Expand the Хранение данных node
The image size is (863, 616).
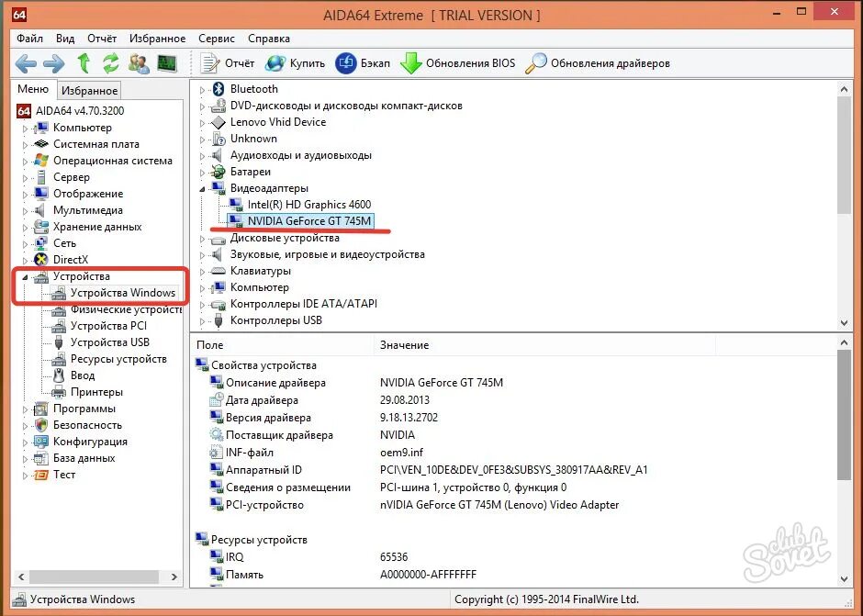point(25,228)
